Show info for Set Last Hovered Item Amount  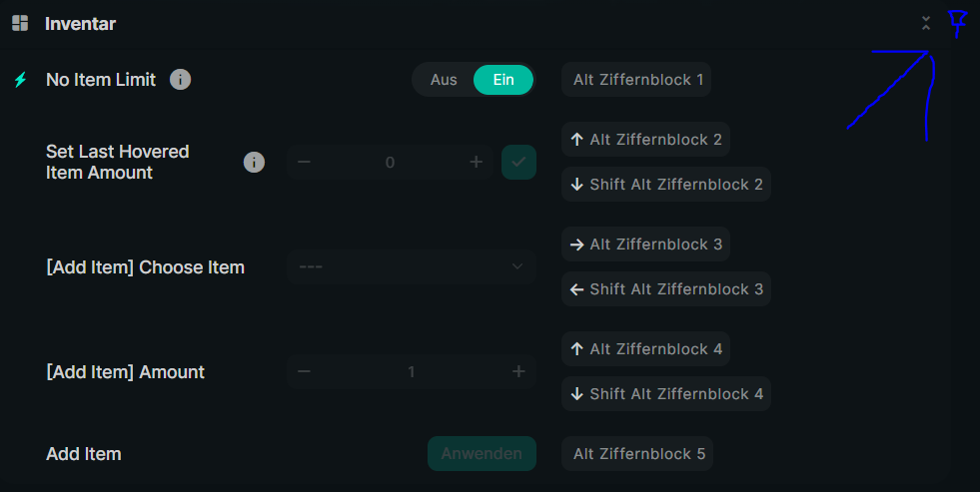pyautogui.click(x=255, y=162)
